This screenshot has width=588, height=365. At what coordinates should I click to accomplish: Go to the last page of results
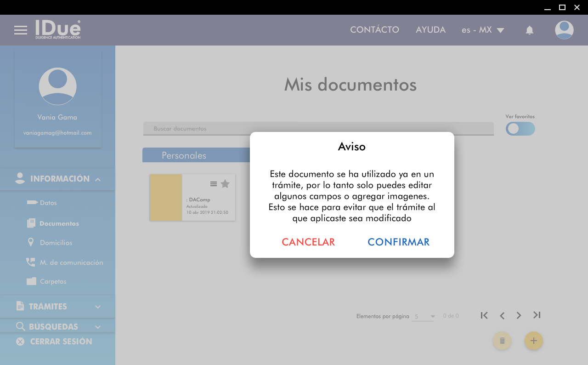537,315
